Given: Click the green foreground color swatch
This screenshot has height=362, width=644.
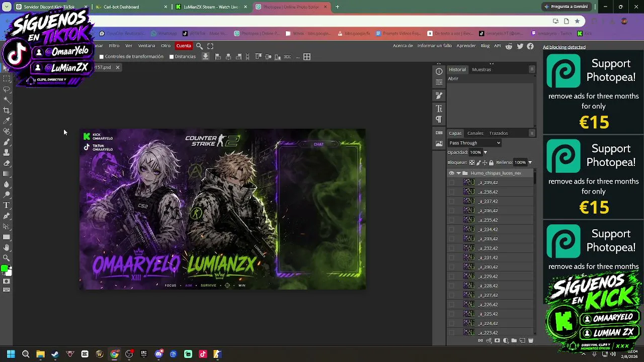Looking at the screenshot, I should tap(4, 268).
